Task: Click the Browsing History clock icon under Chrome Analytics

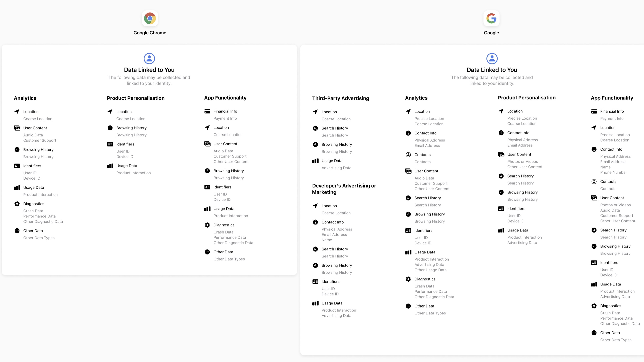Action: click(17, 149)
